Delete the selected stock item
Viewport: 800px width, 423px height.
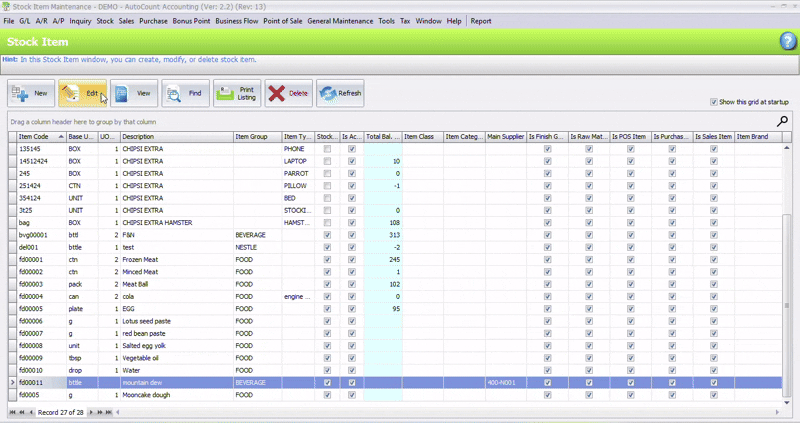click(289, 93)
